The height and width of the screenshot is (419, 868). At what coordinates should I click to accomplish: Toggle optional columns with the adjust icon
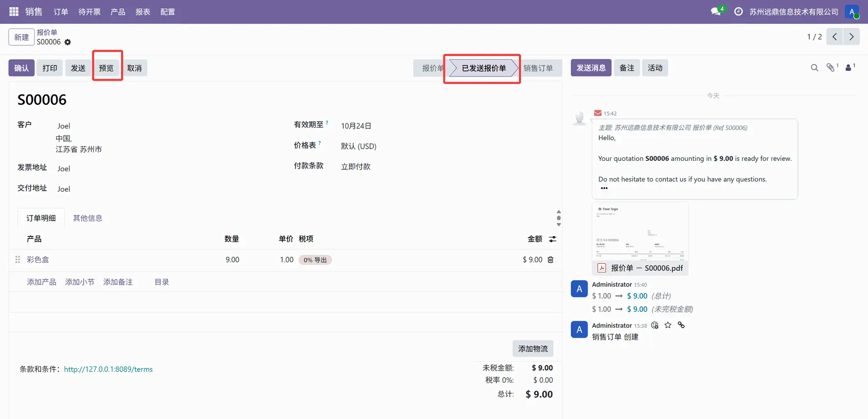click(x=552, y=239)
